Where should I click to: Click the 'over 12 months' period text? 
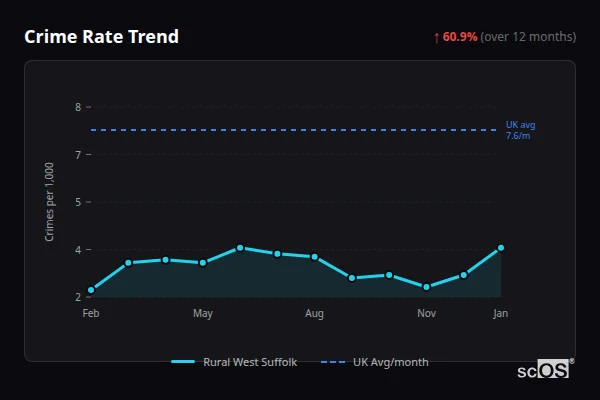528,37
